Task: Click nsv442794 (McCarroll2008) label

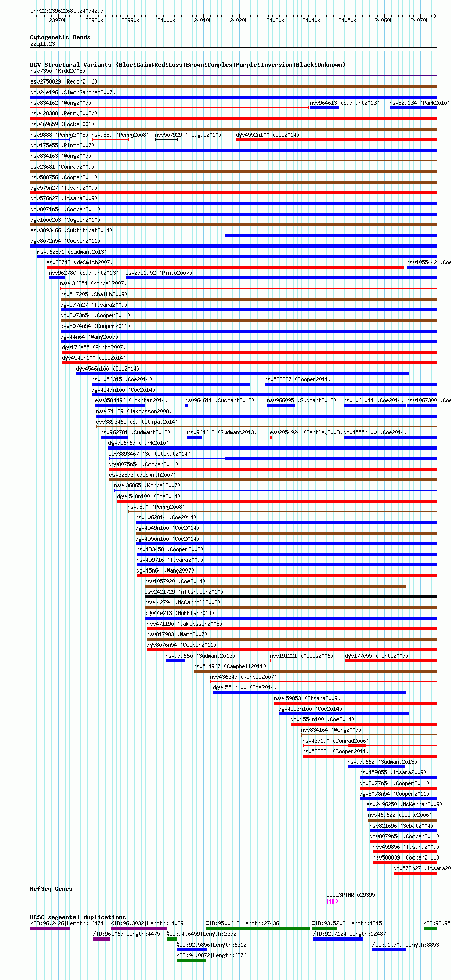Action: 182,602
